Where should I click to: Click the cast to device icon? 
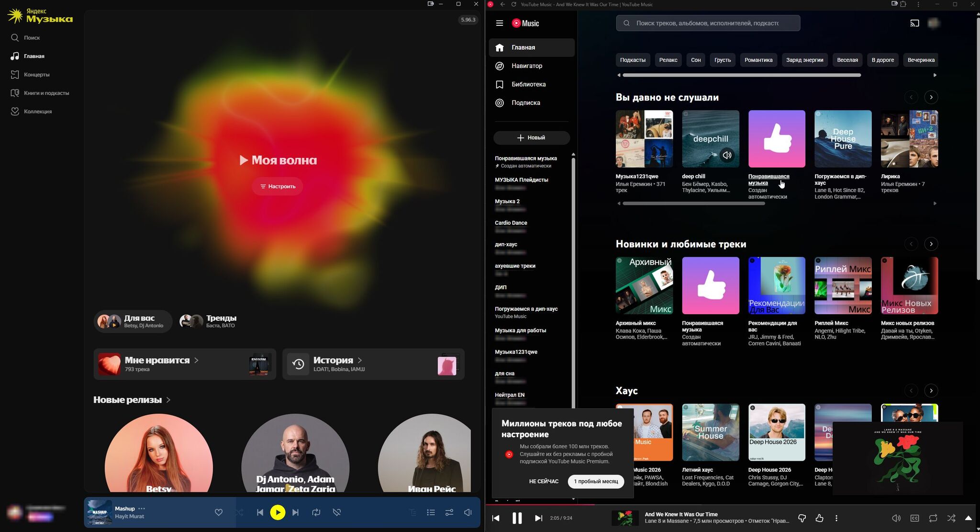coord(914,23)
